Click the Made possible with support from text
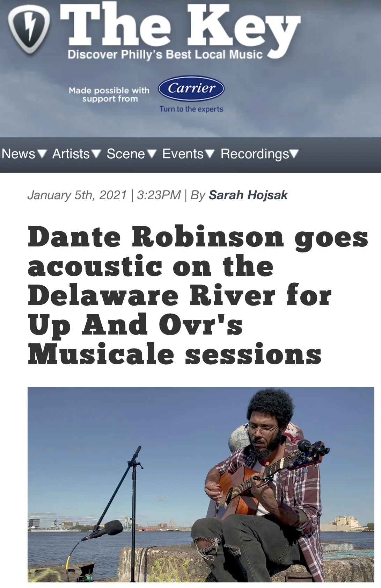The height and width of the screenshot is (588, 381). pyautogui.click(x=109, y=95)
